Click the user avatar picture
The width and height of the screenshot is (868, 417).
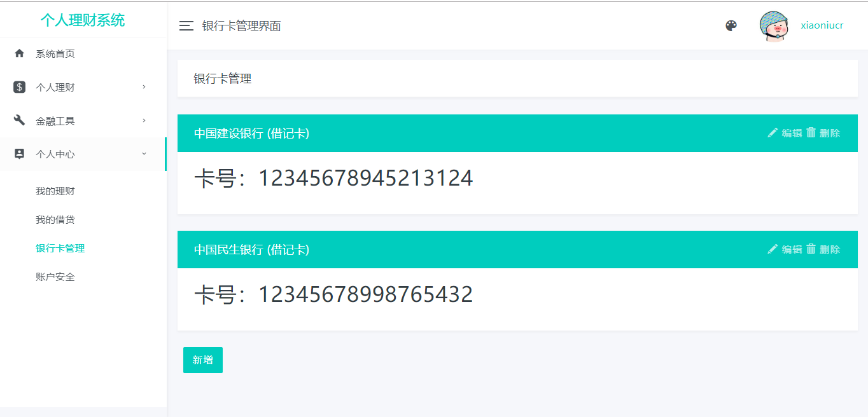774,26
